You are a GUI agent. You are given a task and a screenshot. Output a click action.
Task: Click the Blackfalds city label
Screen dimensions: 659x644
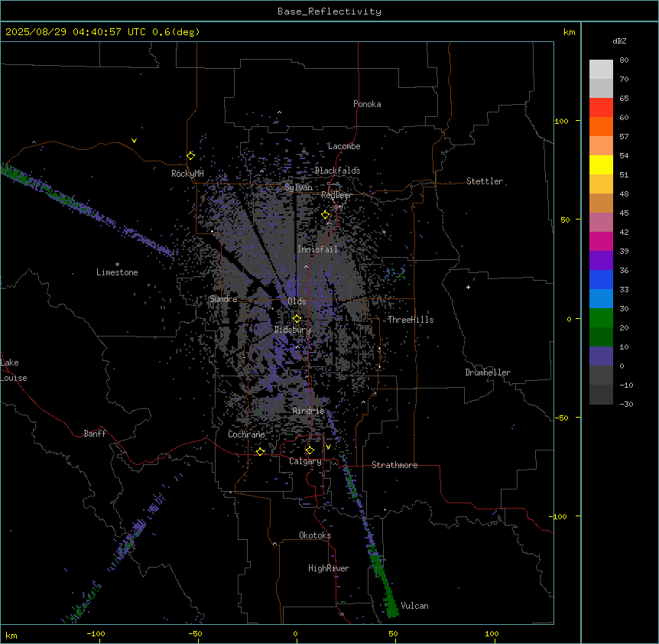[x=337, y=171]
